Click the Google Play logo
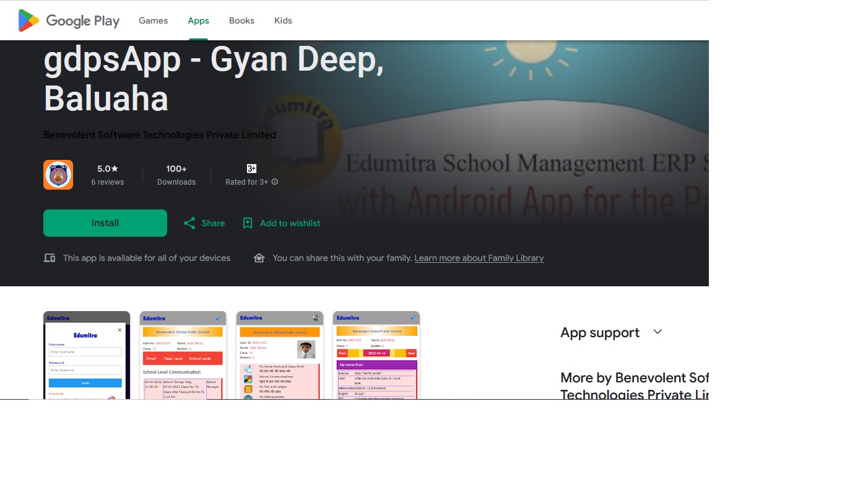The image size is (868, 497). click(68, 20)
